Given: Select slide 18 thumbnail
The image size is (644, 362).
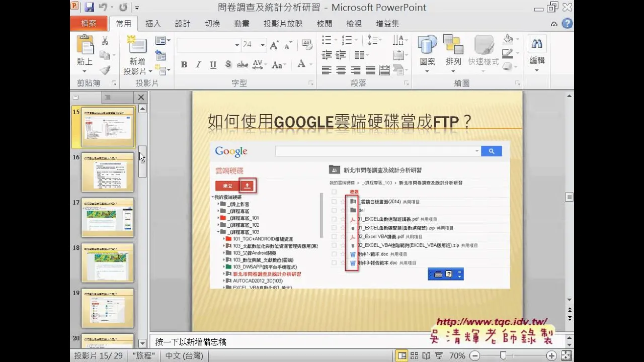Looking at the screenshot, I should pyautogui.click(x=108, y=262).
